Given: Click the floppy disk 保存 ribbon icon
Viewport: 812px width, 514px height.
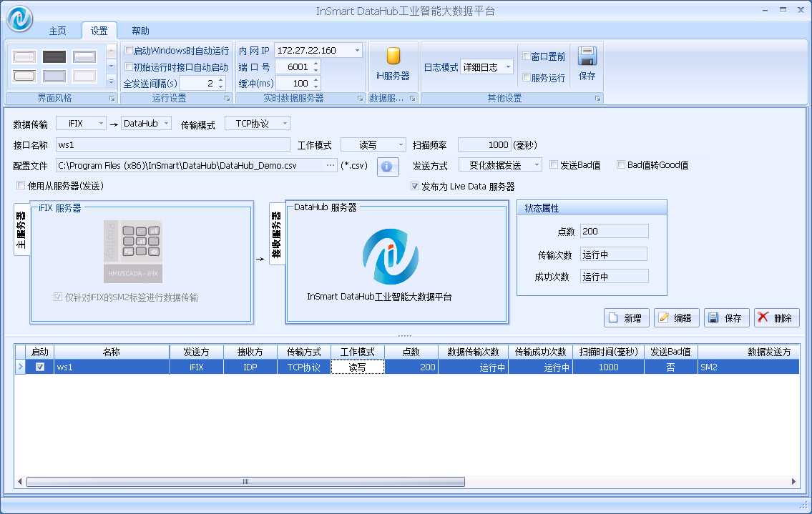Looking at the screenshot, I should 587,55.
